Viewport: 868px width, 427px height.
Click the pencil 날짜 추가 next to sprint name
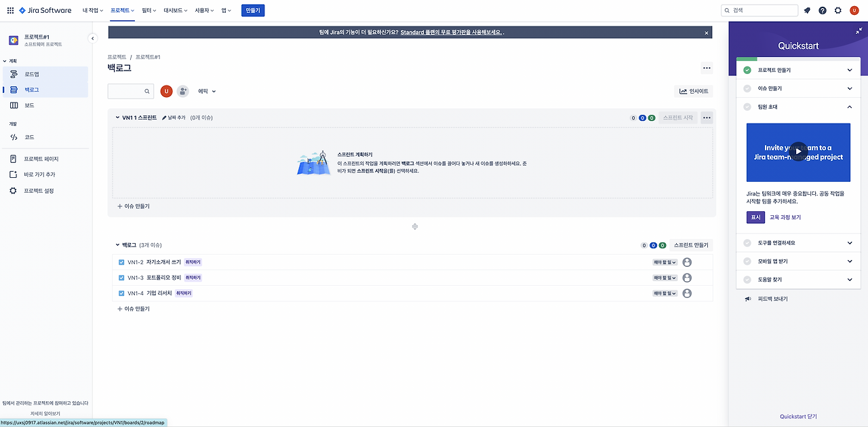(174, 117)
